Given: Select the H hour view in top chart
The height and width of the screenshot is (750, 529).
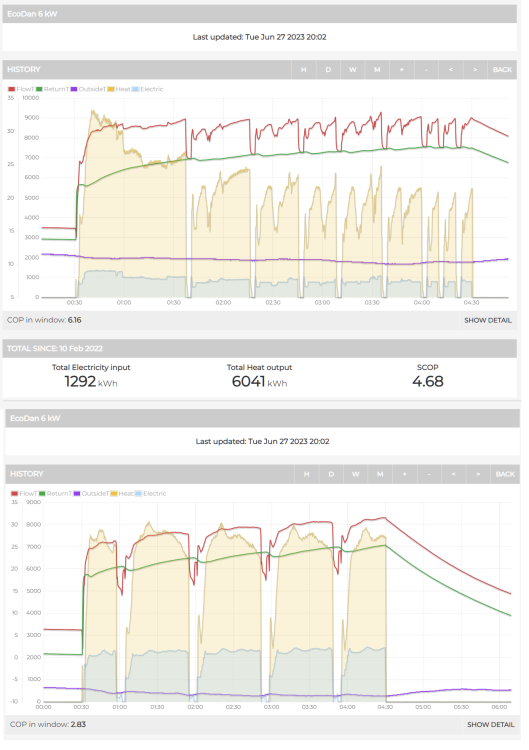Looking at the screenshot, I should pyautogui.click(x=303, y=70).
